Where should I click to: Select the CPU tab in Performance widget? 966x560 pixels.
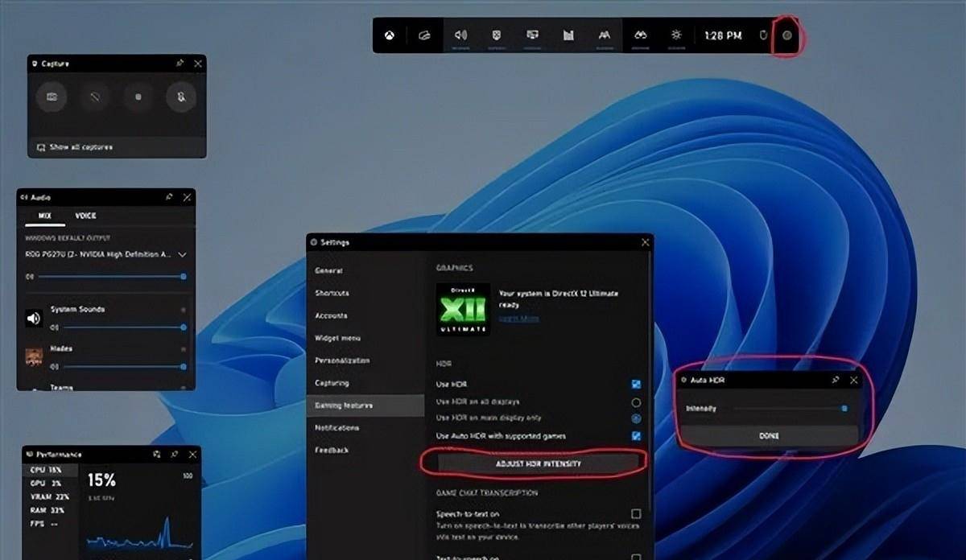click(x=51, y=469)
